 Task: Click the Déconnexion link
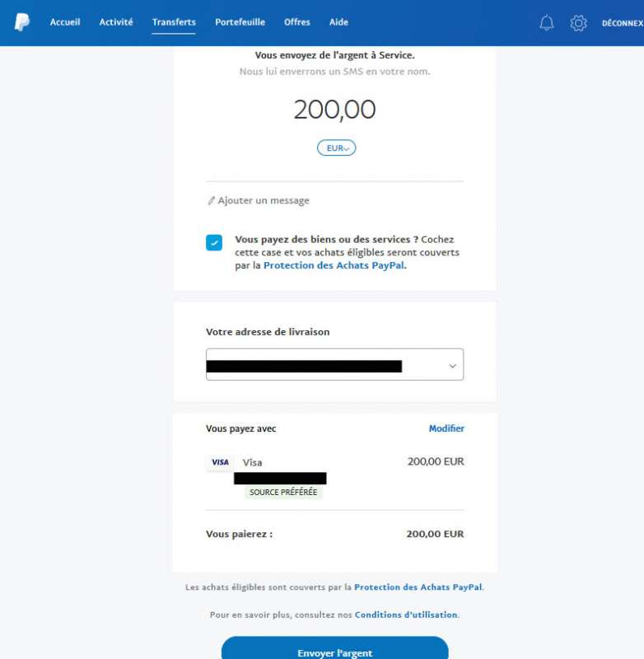[623, 23]
